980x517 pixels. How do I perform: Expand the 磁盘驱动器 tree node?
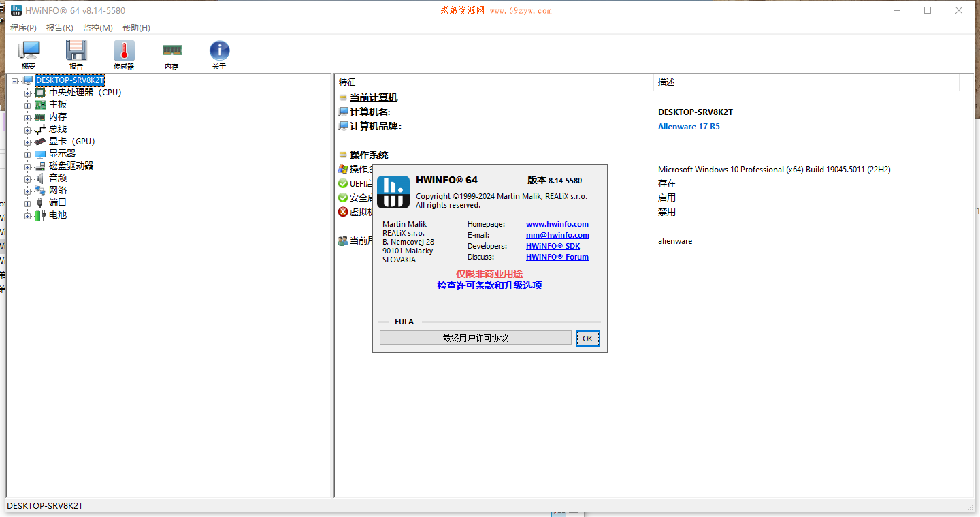(28, 167)
